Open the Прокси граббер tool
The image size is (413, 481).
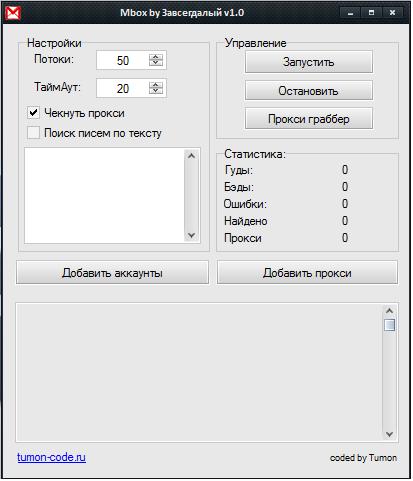coord(309,119)
